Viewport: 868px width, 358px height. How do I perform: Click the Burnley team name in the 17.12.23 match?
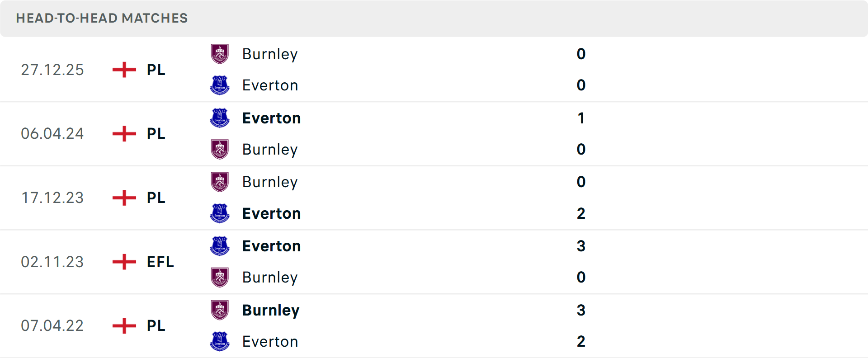pyautogui.click(x=270, y=182)
